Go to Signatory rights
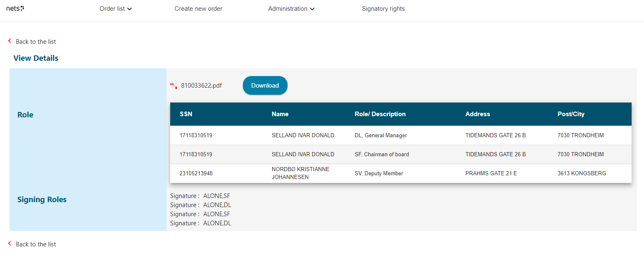The height and width of the screenshot is (260, 644). (x=383, y=9)
